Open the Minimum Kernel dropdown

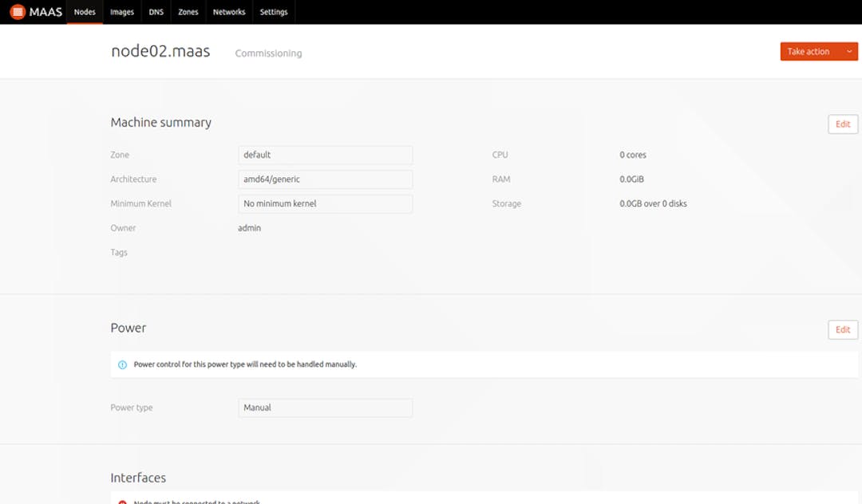coord(325,204)
